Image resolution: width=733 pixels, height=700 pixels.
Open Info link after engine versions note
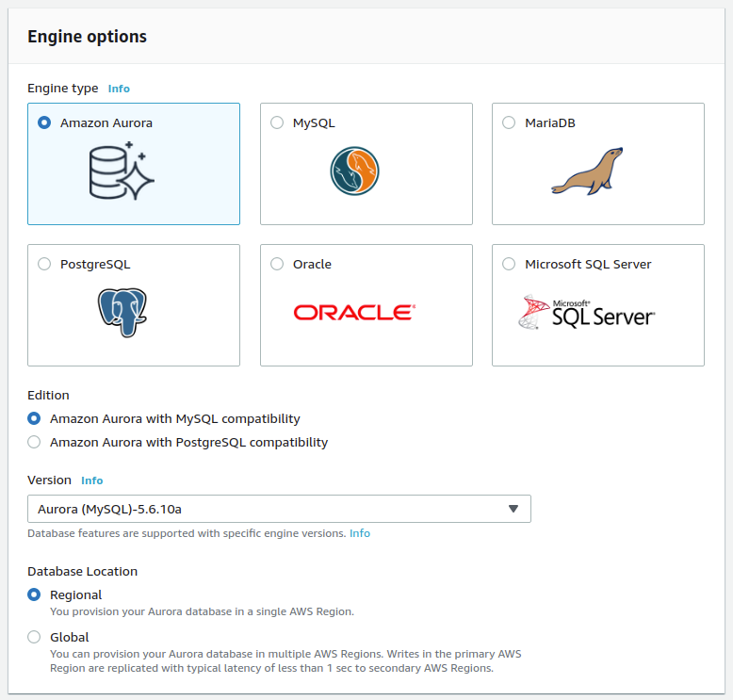point(360,533)
